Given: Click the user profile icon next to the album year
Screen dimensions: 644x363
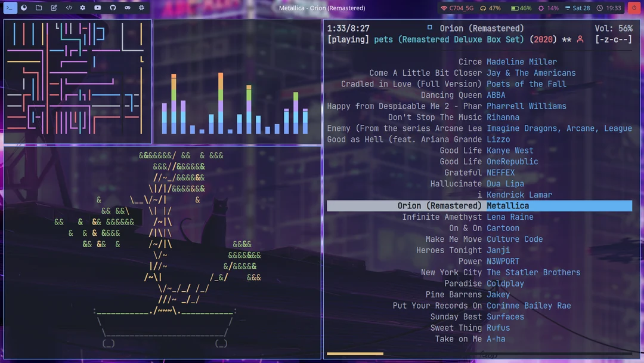Looking at the screenshot, I should point(580,39).
